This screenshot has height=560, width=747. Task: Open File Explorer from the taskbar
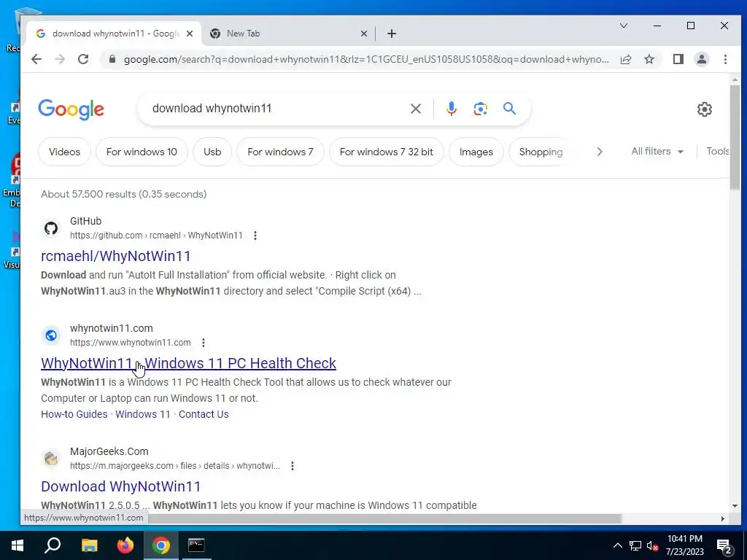[89, 545]
